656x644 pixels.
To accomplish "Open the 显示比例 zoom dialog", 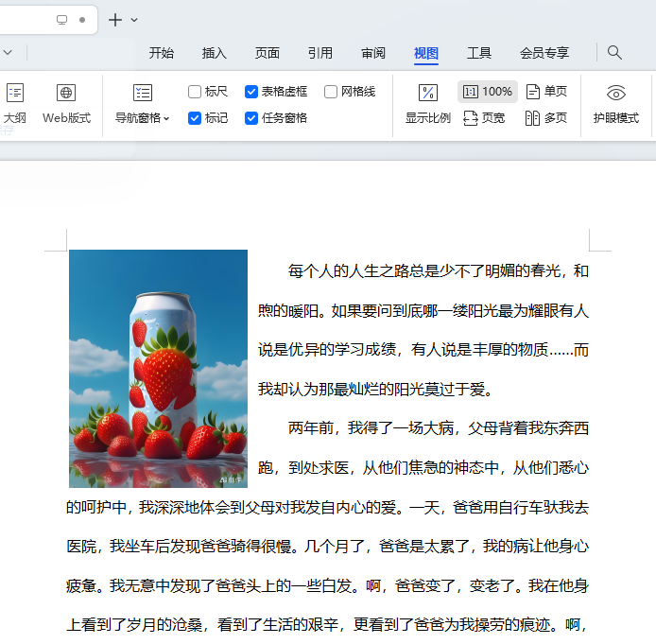I will pos(428,103).
